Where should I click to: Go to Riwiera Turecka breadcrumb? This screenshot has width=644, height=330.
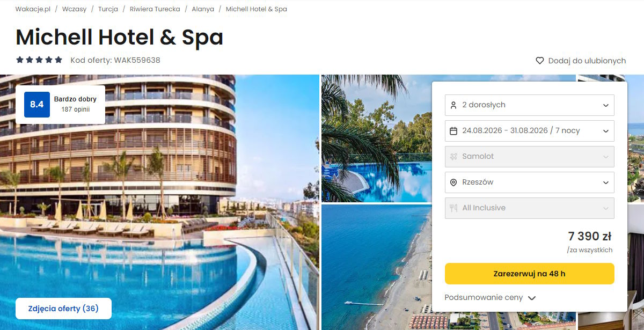(x=155, y=9)
